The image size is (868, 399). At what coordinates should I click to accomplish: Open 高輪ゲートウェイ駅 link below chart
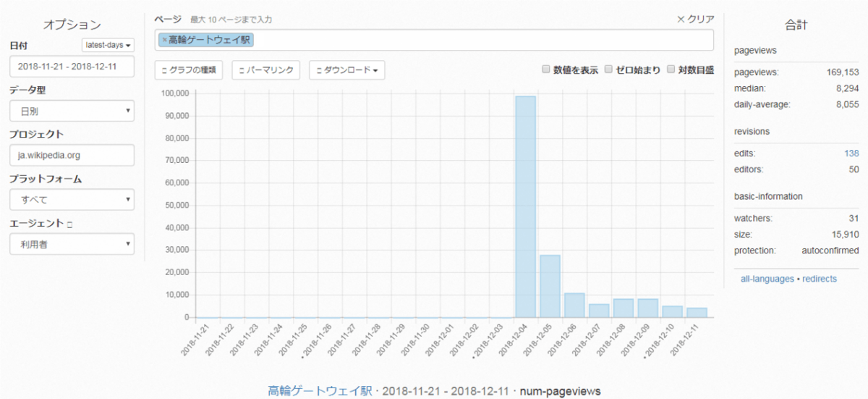320,391
